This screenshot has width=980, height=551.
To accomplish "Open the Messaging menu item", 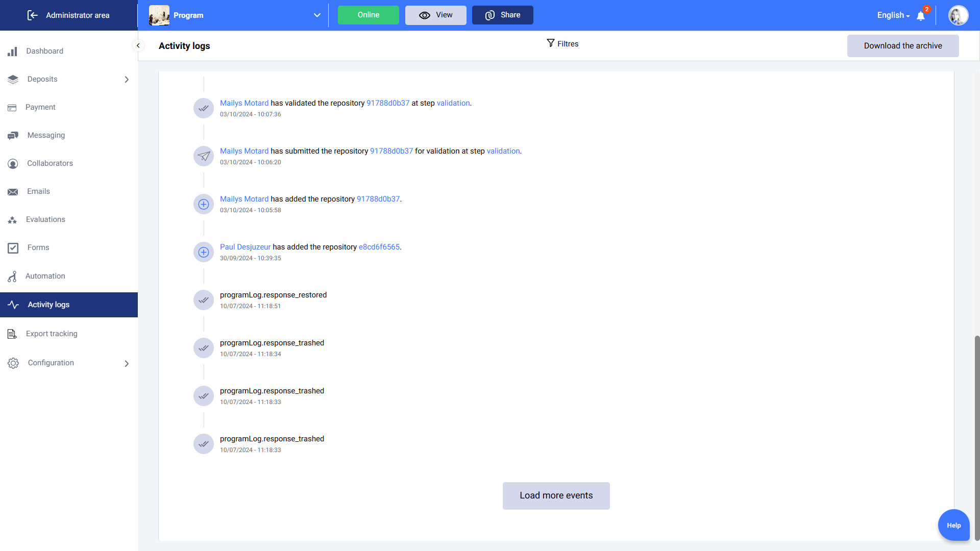I will coord(69,135).
